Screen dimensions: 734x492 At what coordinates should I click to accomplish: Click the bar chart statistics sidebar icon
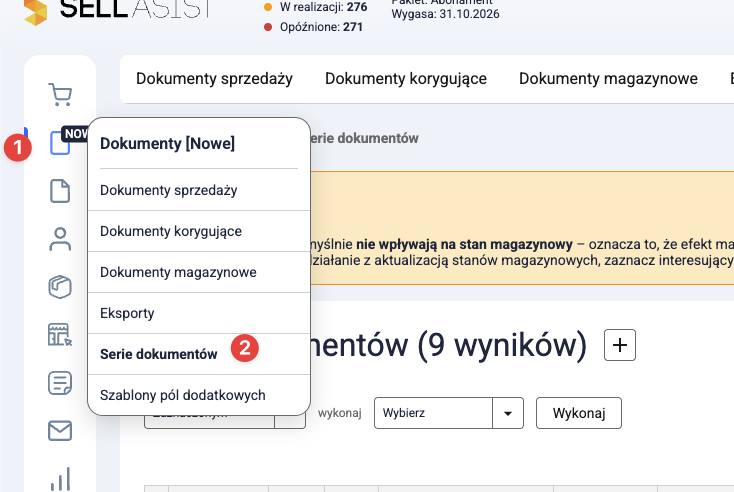click(60, 478)
